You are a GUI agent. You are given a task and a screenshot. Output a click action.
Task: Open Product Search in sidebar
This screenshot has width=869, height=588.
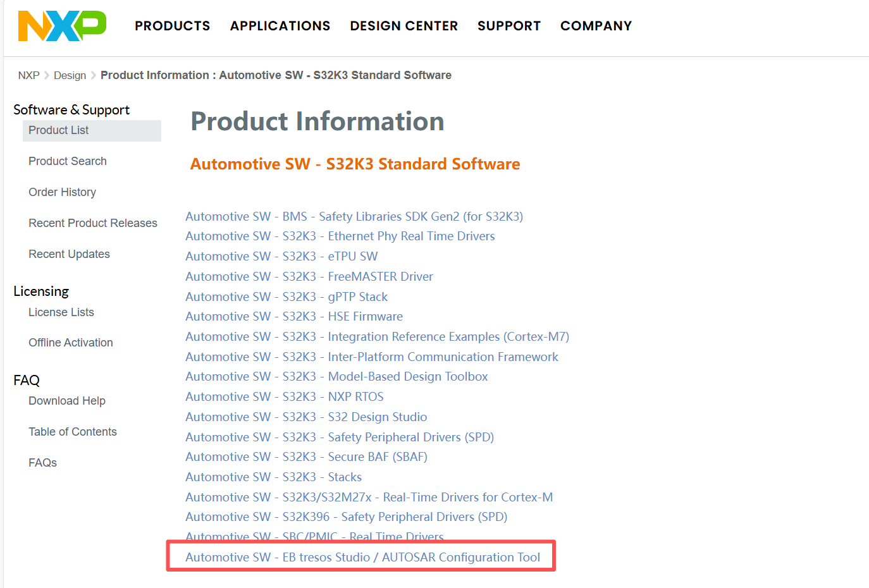(x=68, y=161)
